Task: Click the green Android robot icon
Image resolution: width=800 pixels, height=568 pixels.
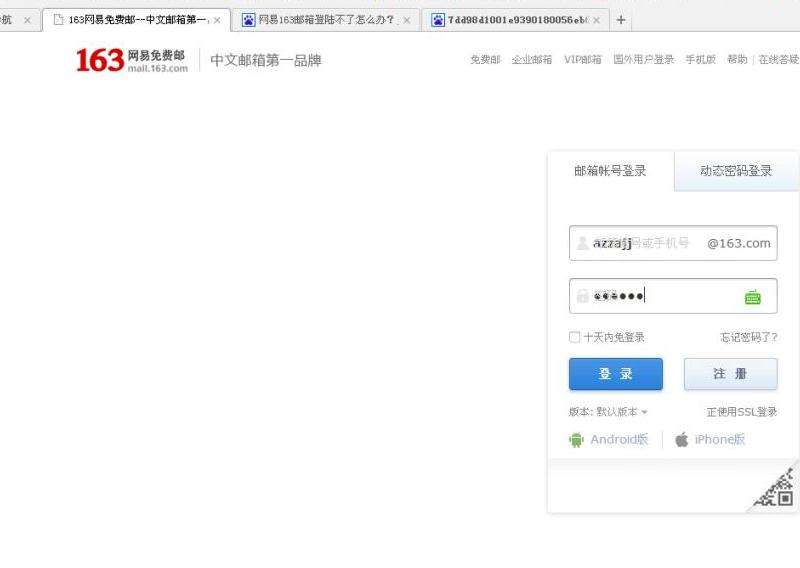Action: (576, 439)
